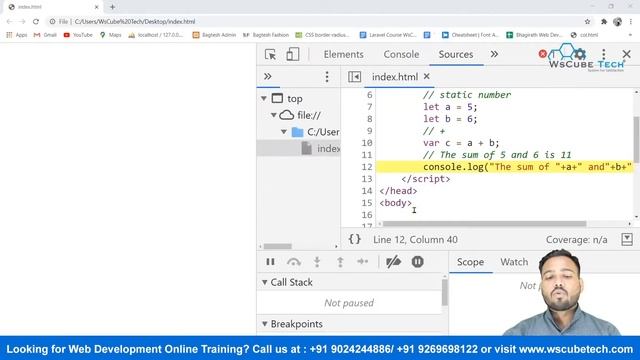Click the Step arrow button

tap(362, 262)
